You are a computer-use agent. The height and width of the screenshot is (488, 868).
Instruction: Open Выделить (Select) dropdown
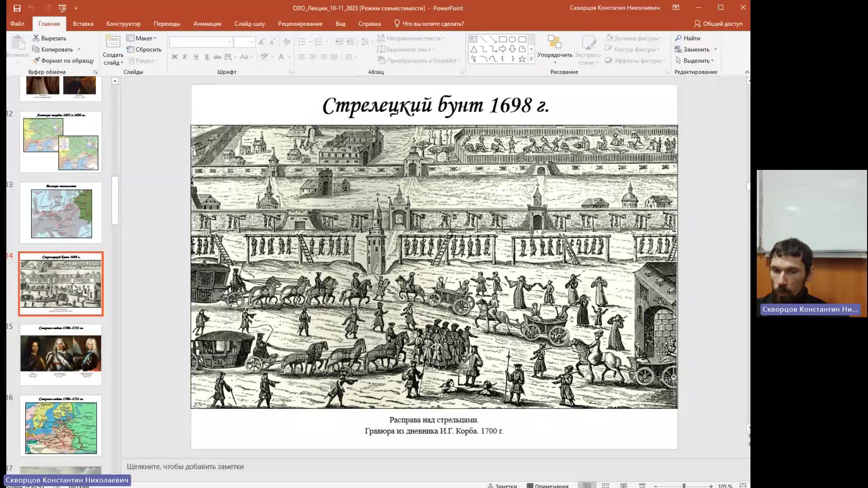pos(694,61)
